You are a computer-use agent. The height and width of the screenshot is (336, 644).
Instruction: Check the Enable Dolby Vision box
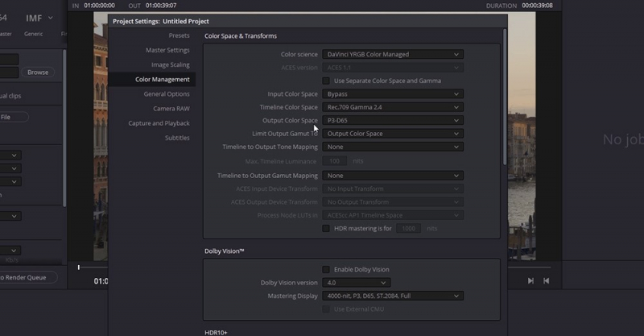coord(326,269)
